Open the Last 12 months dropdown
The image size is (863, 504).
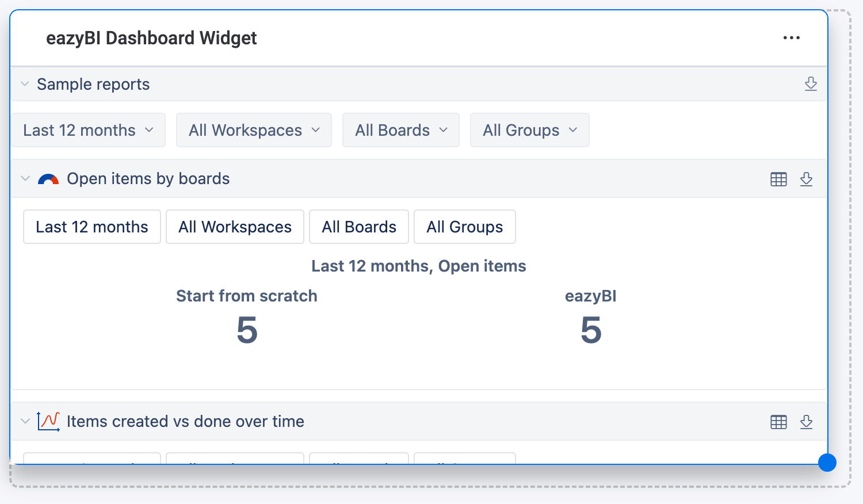(88, 130)
